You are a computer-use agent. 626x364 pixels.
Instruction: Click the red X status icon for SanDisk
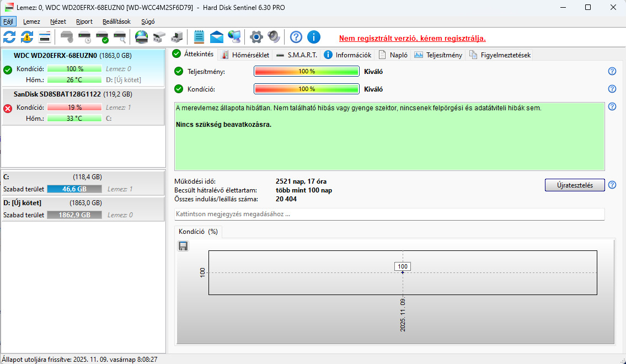point(8,108)
